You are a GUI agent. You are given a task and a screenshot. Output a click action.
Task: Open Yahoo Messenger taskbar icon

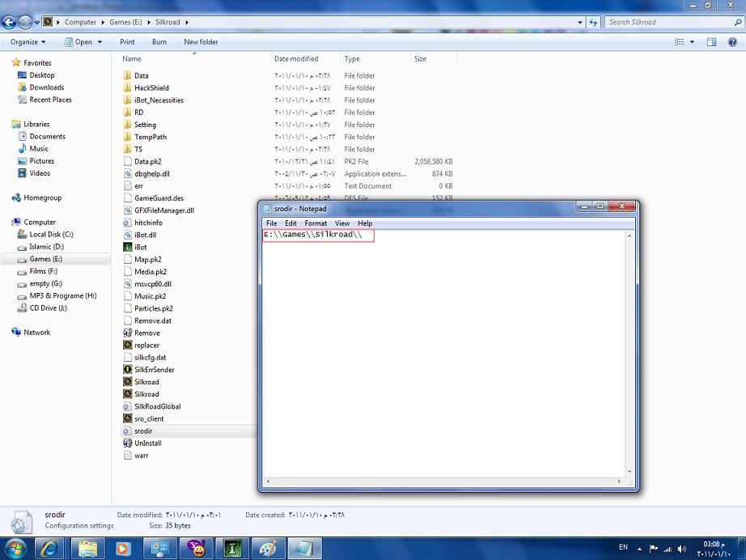click(196, 549)
